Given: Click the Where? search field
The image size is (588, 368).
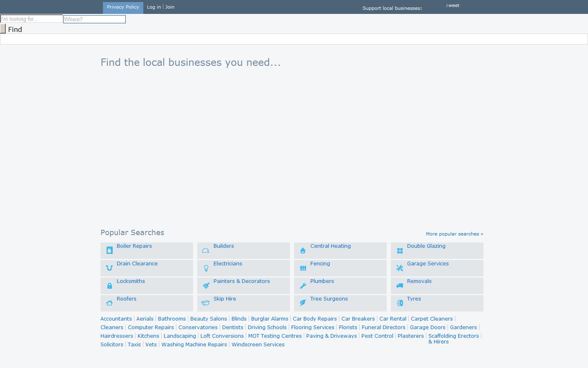Looking at the screenshot, I should 94,19.
